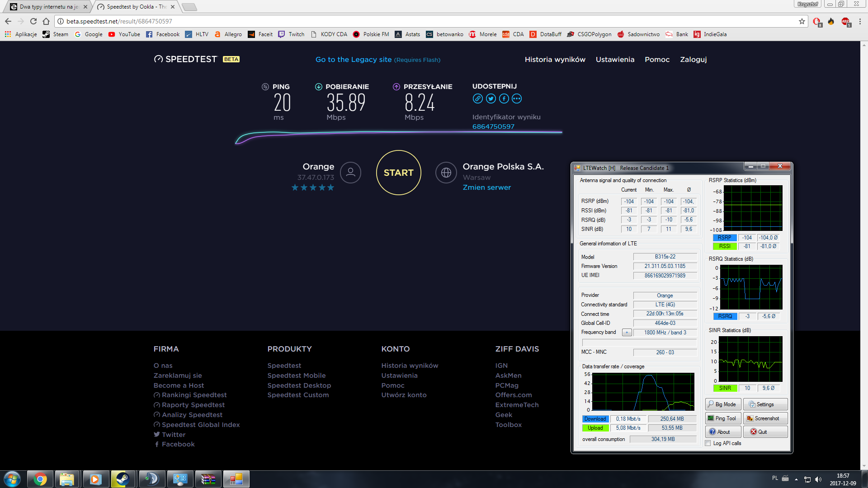Click the green RSSI legend swatch

coord(725,246)
